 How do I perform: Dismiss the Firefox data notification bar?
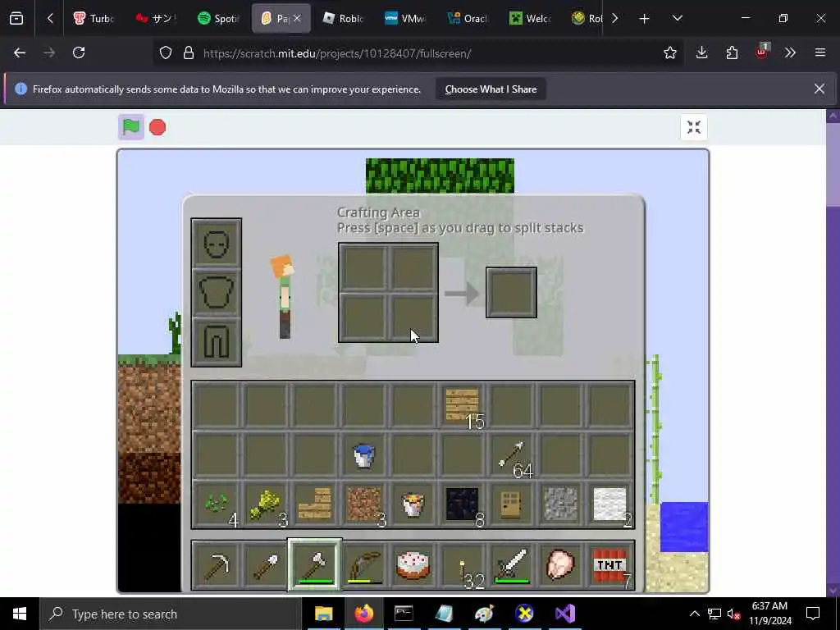tap(819, 89)
